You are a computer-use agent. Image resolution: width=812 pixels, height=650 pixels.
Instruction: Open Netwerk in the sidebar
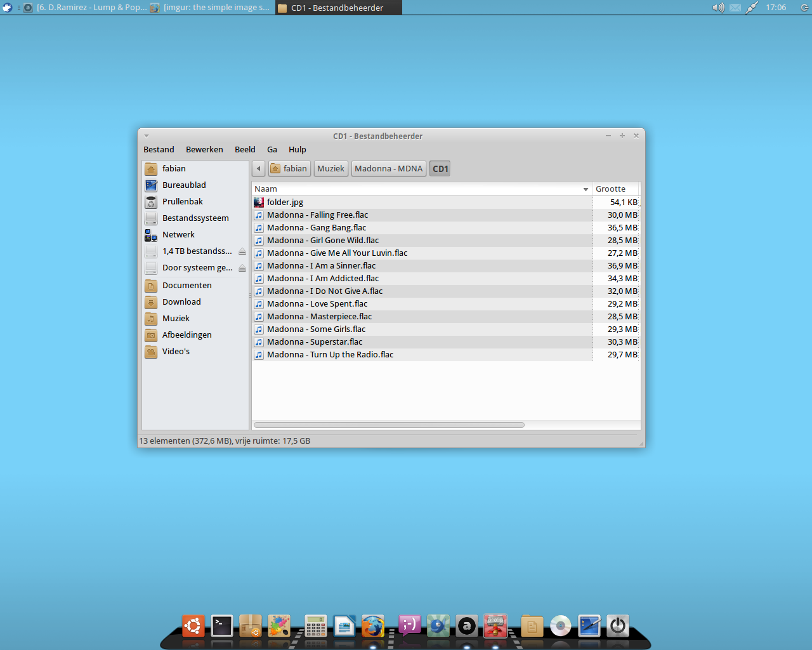click(x=195, y=235)
